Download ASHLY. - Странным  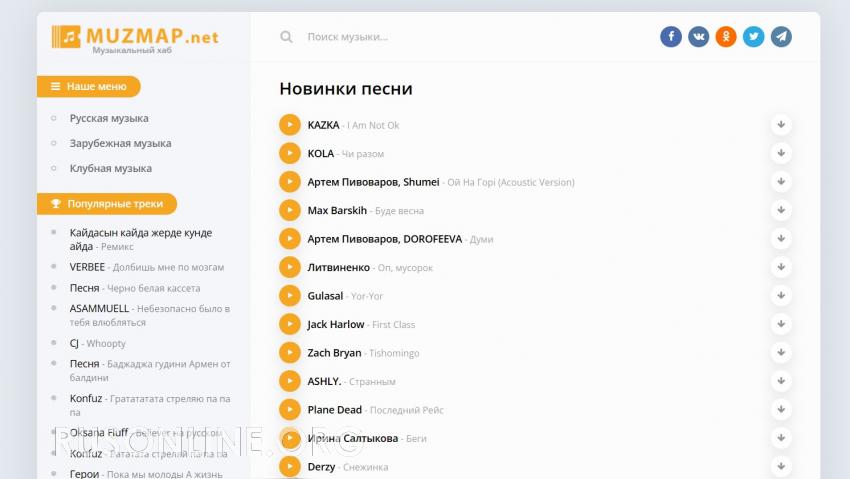781,381
